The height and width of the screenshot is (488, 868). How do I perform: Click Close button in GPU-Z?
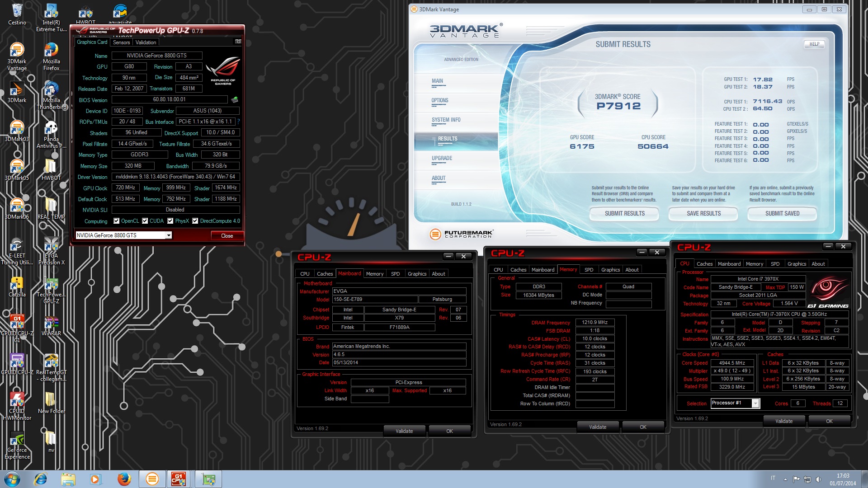(227, 235)
